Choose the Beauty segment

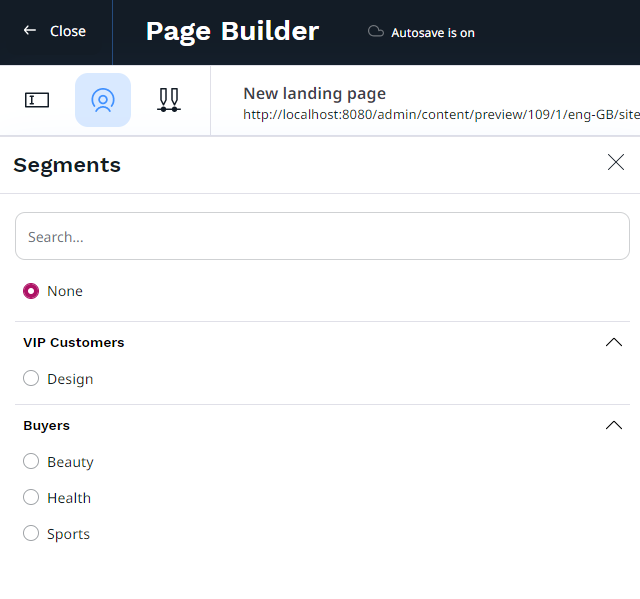[x=31, y=461]
